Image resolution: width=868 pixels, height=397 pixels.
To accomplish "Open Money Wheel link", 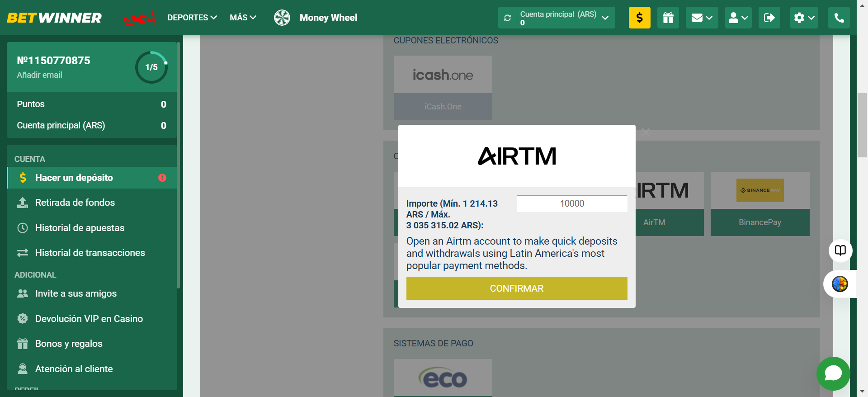I will (x=328, y=18).
